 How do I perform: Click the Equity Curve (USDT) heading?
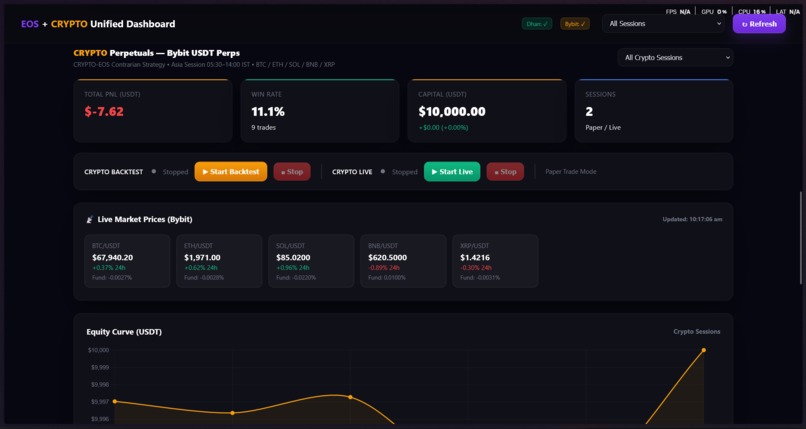pyautogui.click(x=124, y=332)
